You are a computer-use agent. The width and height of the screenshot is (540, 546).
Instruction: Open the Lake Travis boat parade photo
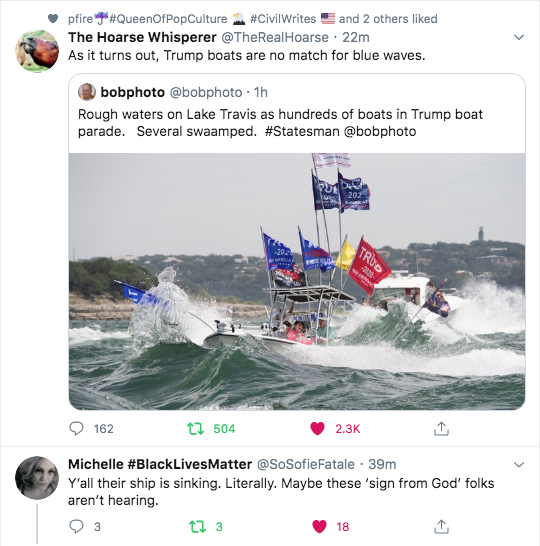point(297,281)
